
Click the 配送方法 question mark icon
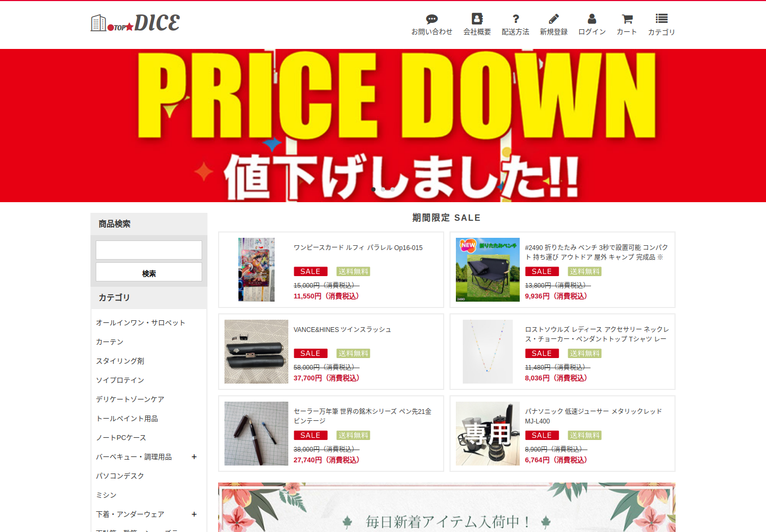coord(515,19)
